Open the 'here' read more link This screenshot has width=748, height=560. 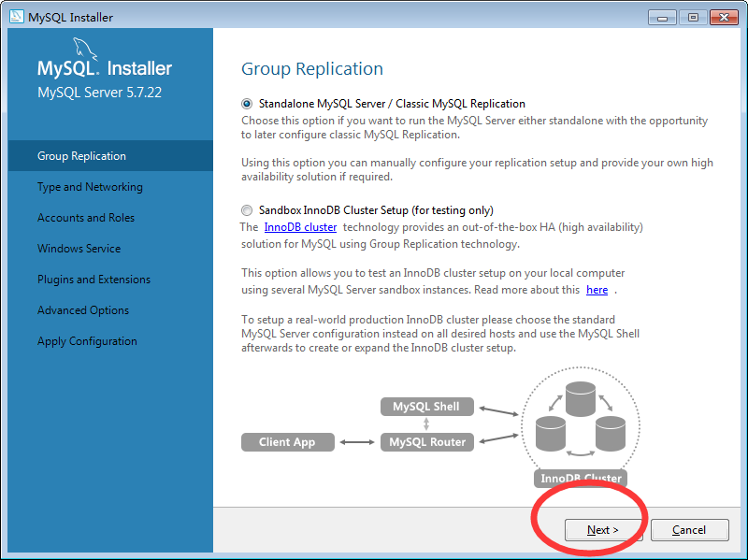coord(597,290)
